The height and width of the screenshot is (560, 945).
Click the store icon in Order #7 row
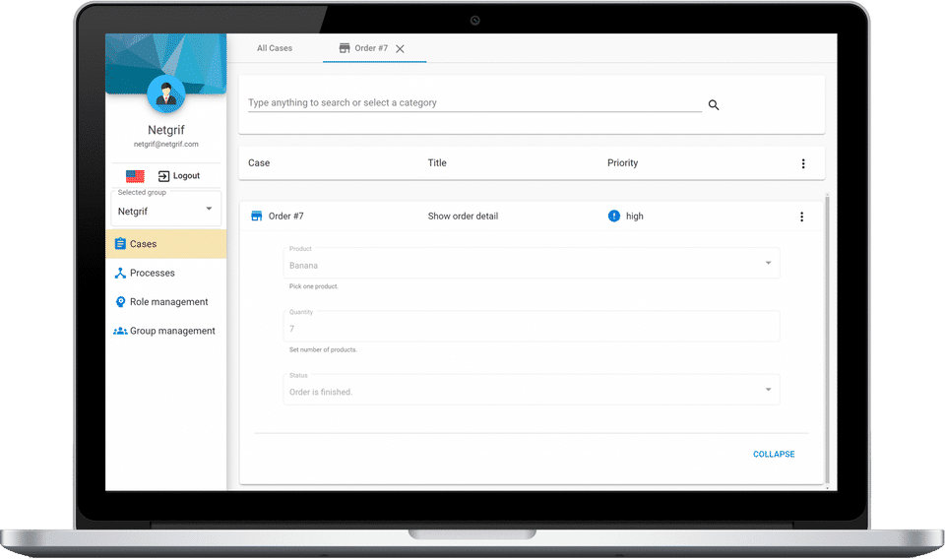(x=257, y=216)
